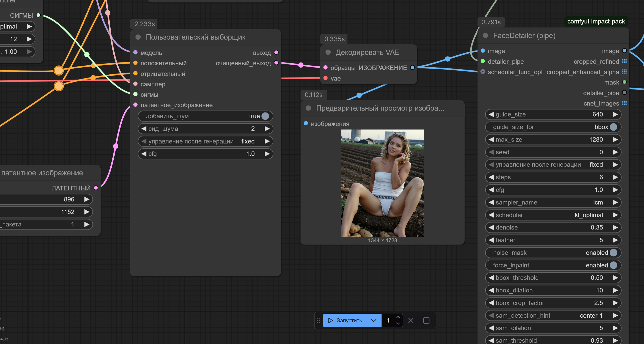Screen dimensions: 644x344
Task: Increase the batch count with up arrow
Action: pyautogui.click(x=398, y=317)
